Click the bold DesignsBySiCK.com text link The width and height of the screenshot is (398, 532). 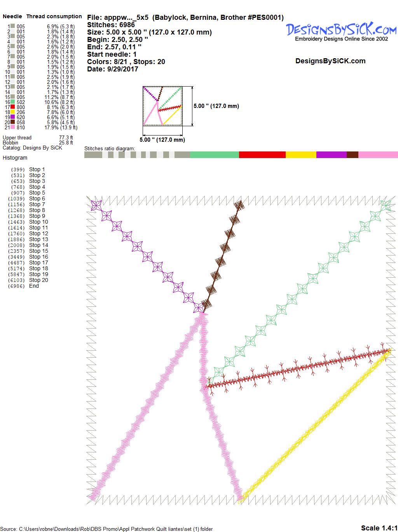pos(330,61)
